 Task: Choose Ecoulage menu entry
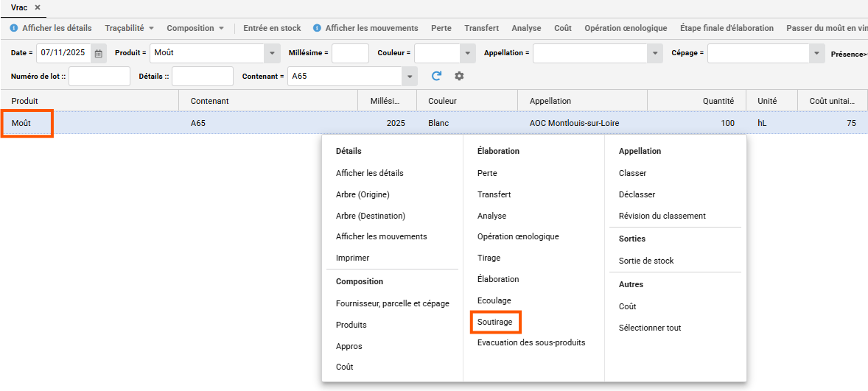click(494, 300)
